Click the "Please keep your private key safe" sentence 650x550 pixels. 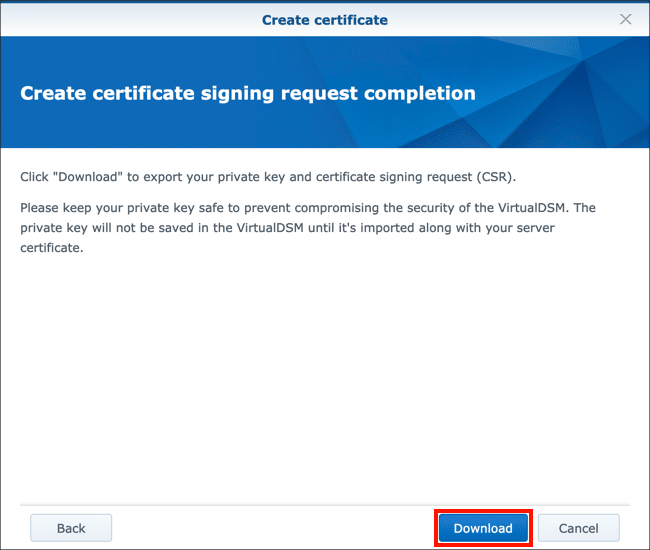click(141, 208)
